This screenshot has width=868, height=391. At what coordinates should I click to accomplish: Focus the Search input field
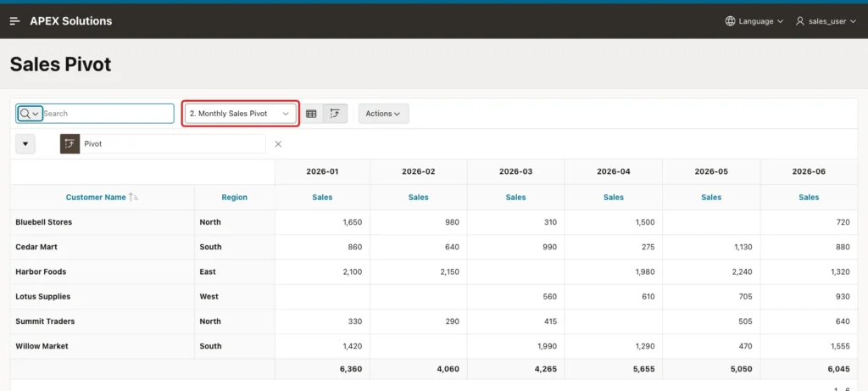[108, 114]
